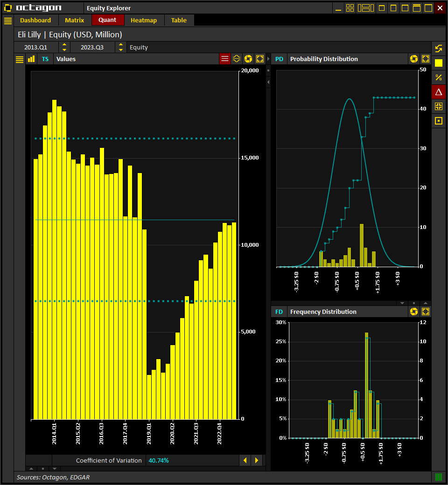Viewport: 448px width, 485px height.
Task: Open the 2023.Q3 period stepper dropdown
Action: pos(121,47)
